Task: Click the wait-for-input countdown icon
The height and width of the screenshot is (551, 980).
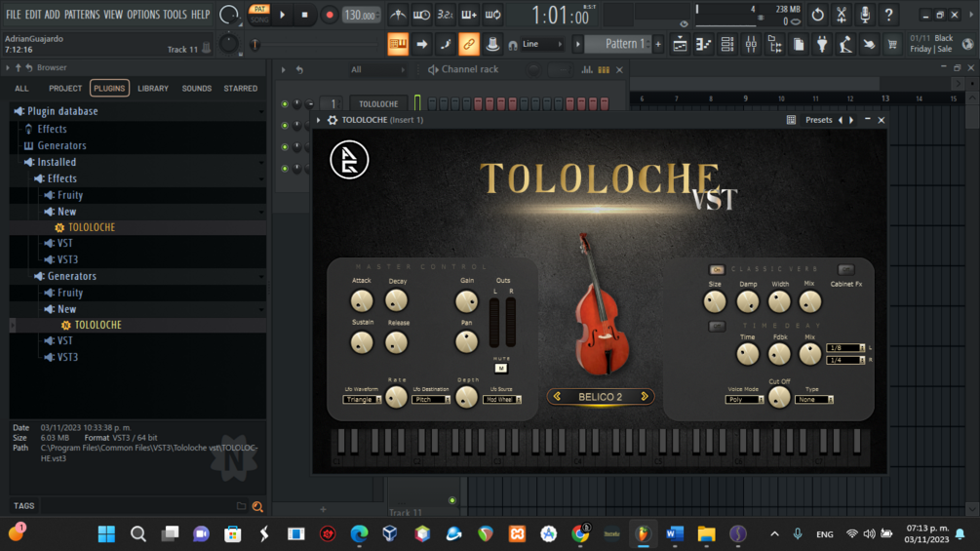Action: (421, 15)
